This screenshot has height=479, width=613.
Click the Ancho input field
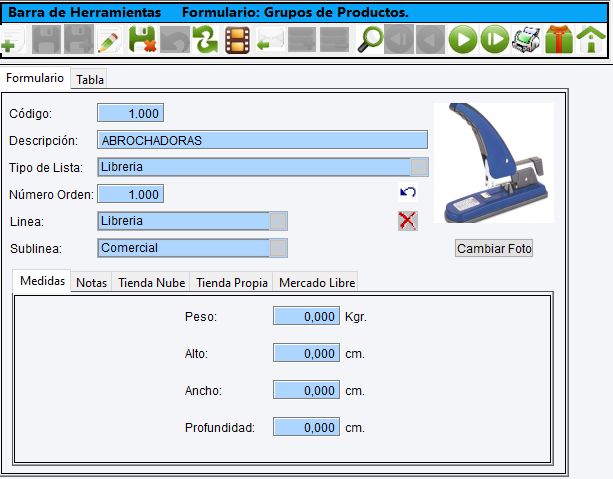pyautogui.click(x=306, y=390)
